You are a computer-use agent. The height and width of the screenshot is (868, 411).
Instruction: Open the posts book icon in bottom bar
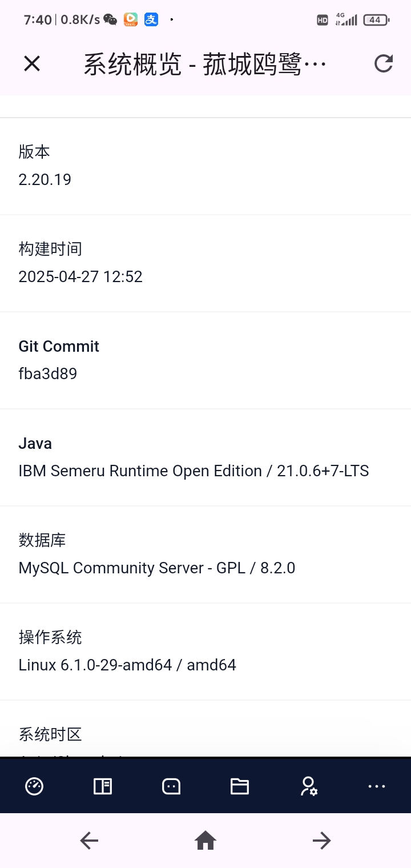pyautogui.click(x=103, y=786)
